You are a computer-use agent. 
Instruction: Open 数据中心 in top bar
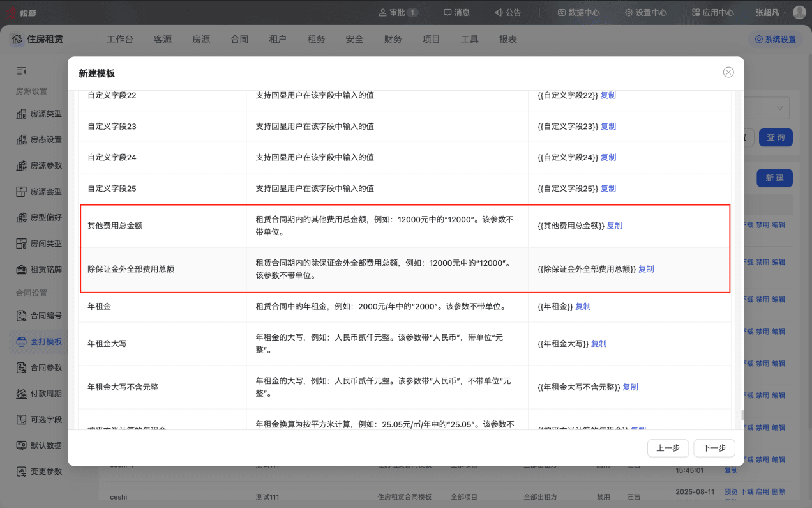pos(578,12)
